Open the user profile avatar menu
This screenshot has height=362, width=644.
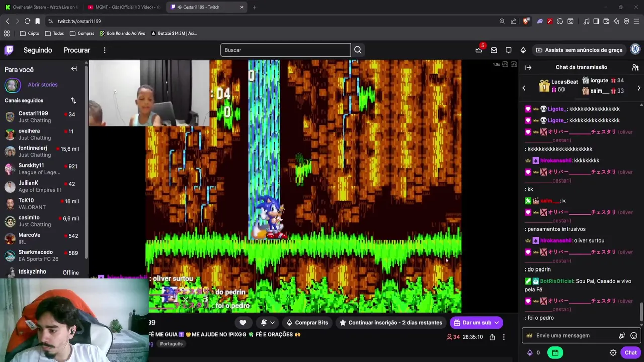pos(635,49)
